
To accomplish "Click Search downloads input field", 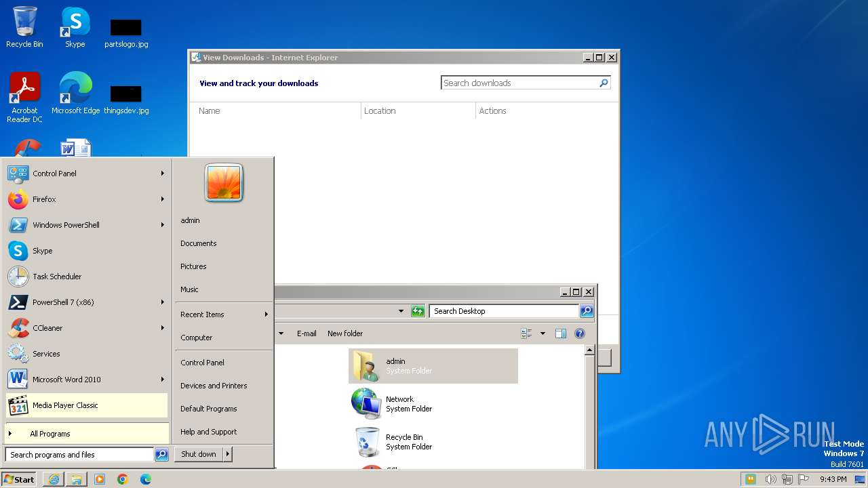I will click(519, 83).
